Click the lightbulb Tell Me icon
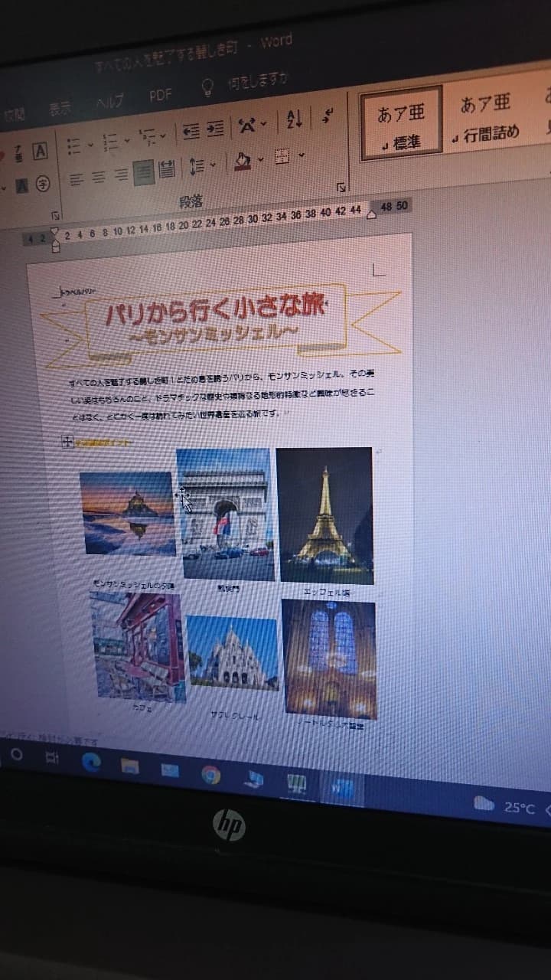This screenshot has height=980, width=551. (207, 87)
